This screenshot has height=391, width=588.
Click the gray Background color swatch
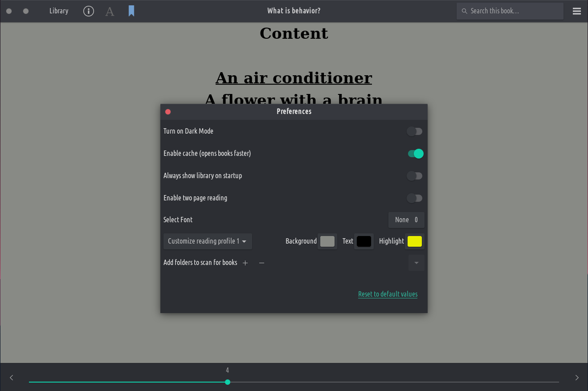[327, 241]
